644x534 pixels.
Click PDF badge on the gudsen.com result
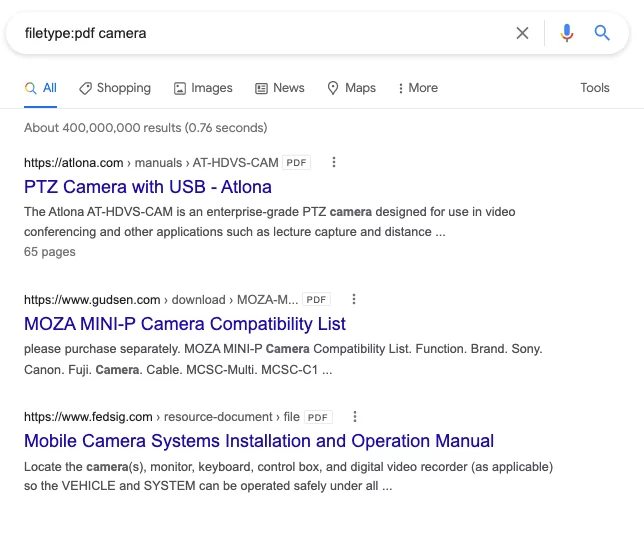click(x=316, y=299)
